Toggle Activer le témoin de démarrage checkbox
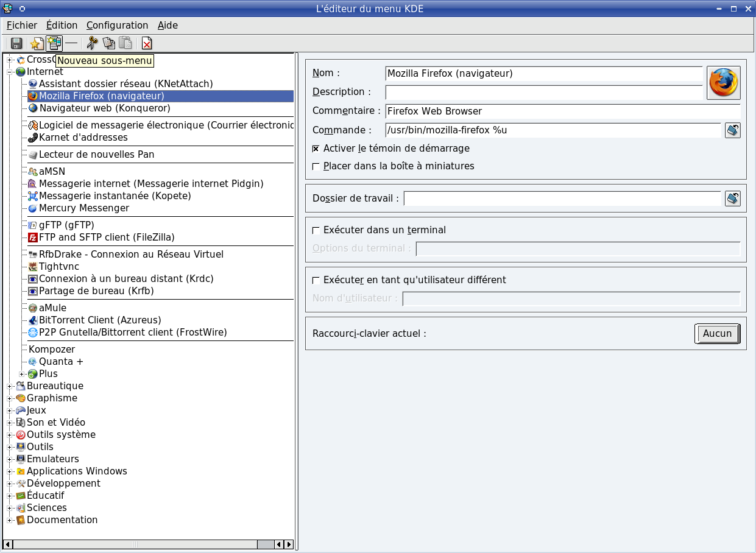Viewport: 756px width, 553px height. pos(316,149)
